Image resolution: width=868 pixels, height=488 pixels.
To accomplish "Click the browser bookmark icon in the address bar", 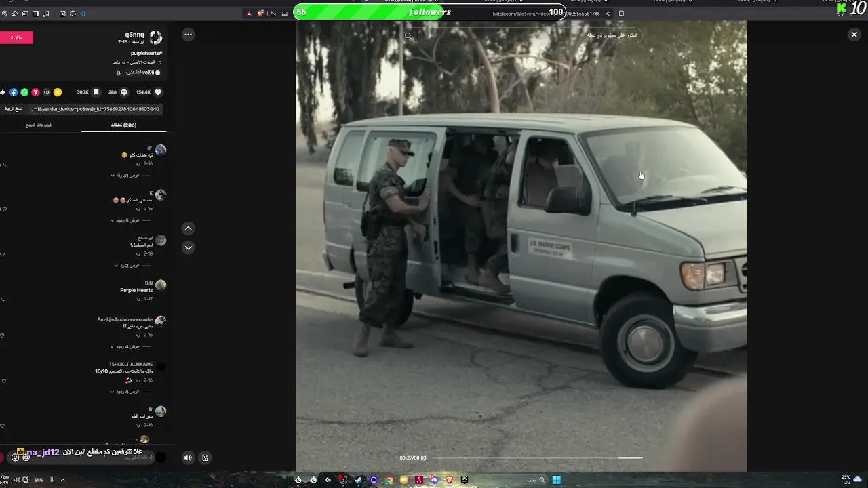I will point(621,14).
